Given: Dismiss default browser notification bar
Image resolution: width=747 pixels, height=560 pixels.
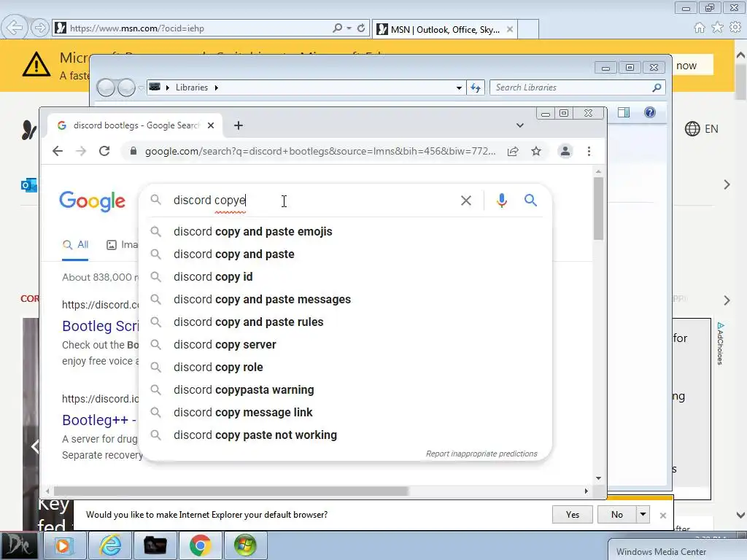Looking at the screenshot, I should coord(662,516).
